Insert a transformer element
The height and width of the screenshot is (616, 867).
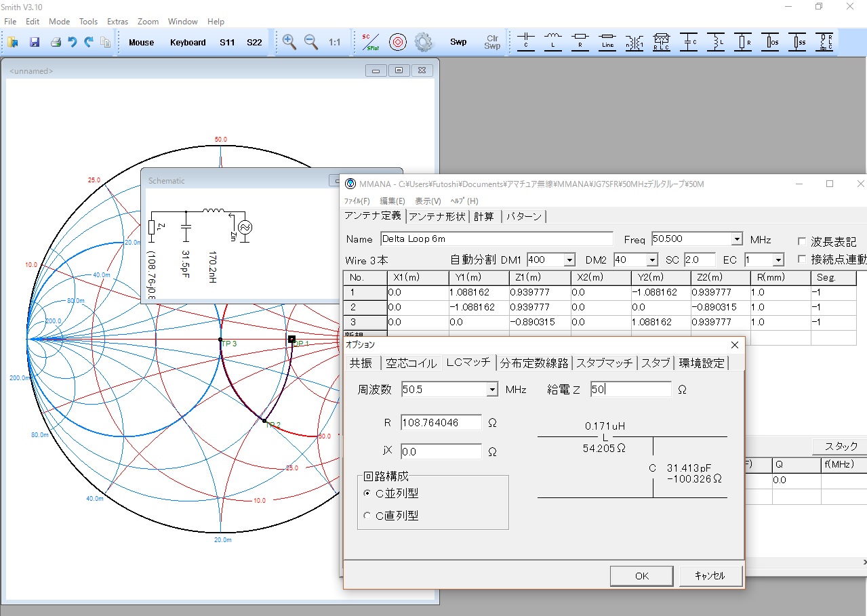click(634, 42)
